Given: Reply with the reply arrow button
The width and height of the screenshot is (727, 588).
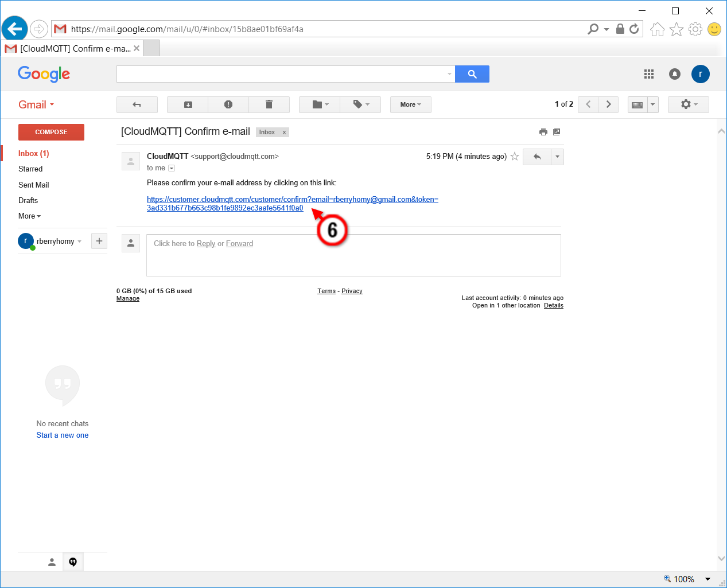Looking at the screenshot, I should 537,157.
